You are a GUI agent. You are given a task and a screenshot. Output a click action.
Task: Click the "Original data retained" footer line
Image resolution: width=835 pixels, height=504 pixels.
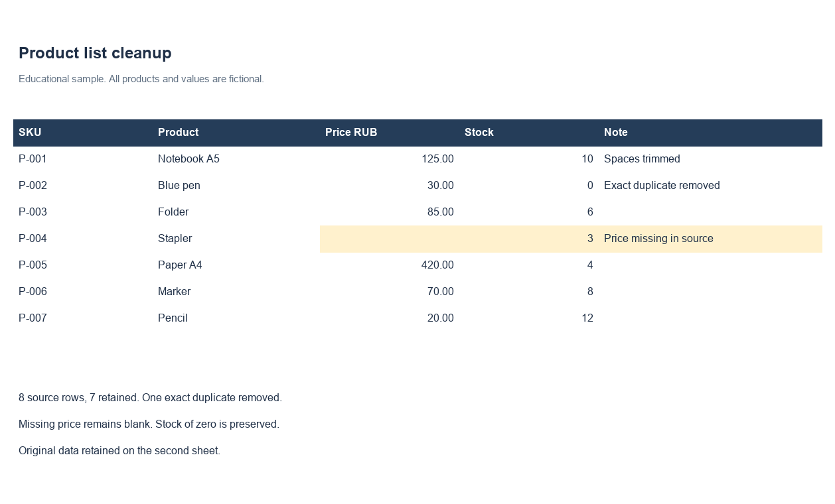(119, 451)
